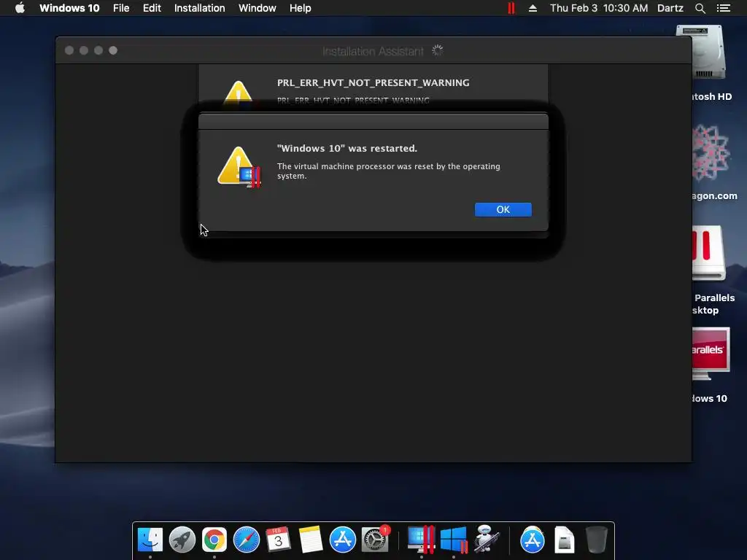Click Parallels icon in menu bar
This screenshot has width=747, height=560.
[511, 8]
